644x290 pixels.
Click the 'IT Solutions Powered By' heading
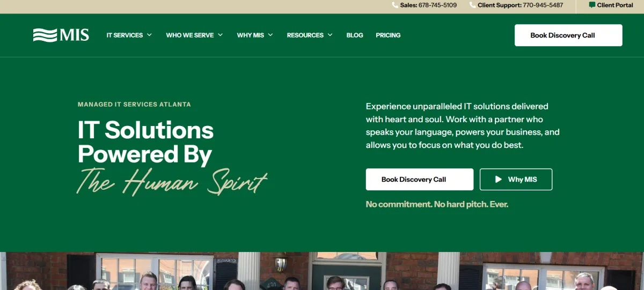pos(145,142)
